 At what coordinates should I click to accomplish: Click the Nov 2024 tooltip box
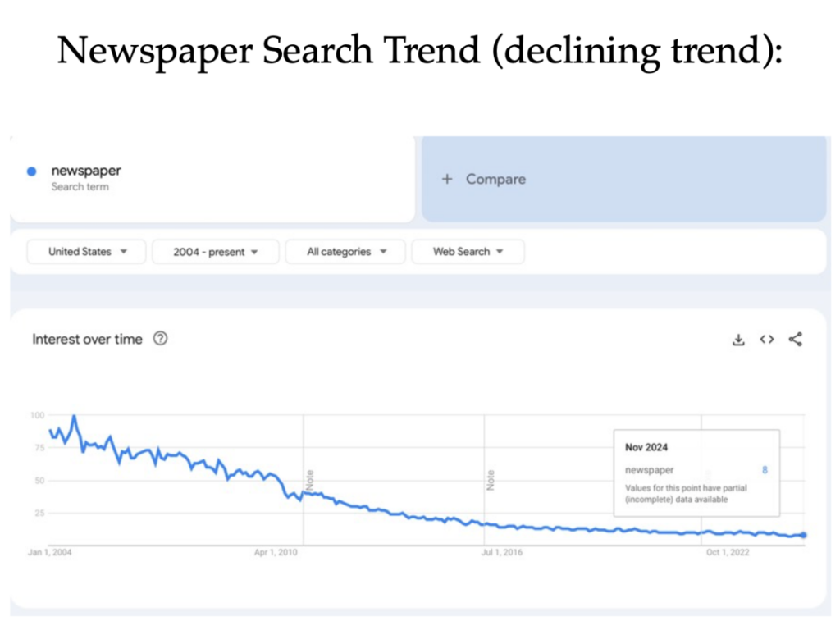696,473
